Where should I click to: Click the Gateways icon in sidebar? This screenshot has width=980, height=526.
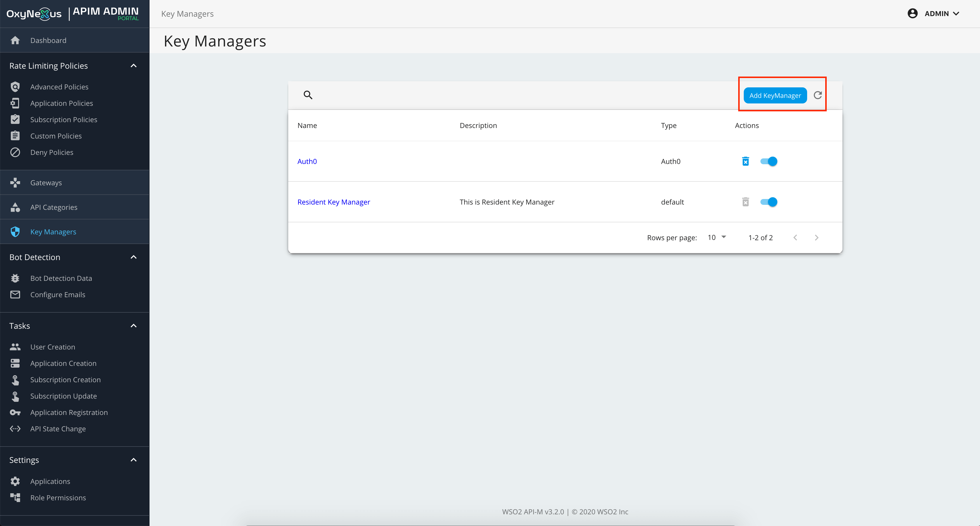pos(15,183)
